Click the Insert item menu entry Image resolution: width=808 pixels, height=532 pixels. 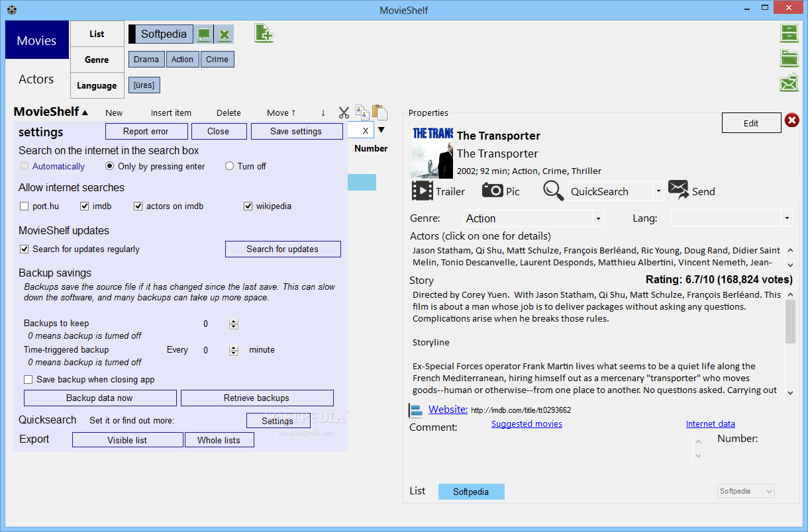171,112
